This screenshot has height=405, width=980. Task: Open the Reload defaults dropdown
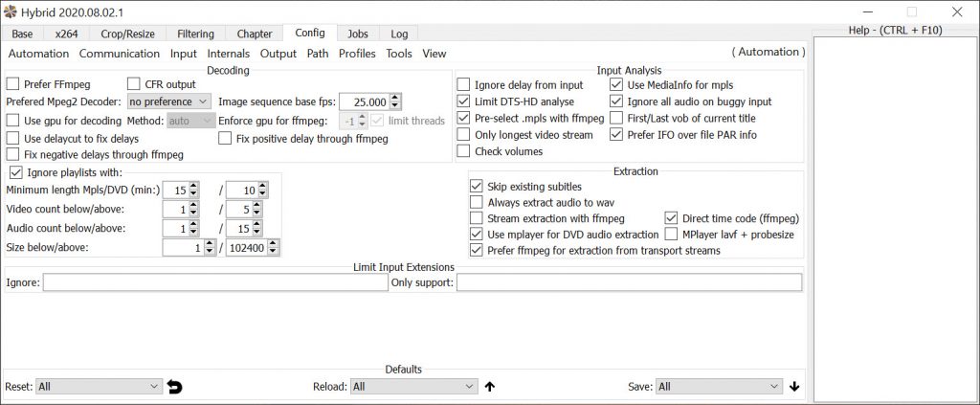tap(414, 387)
